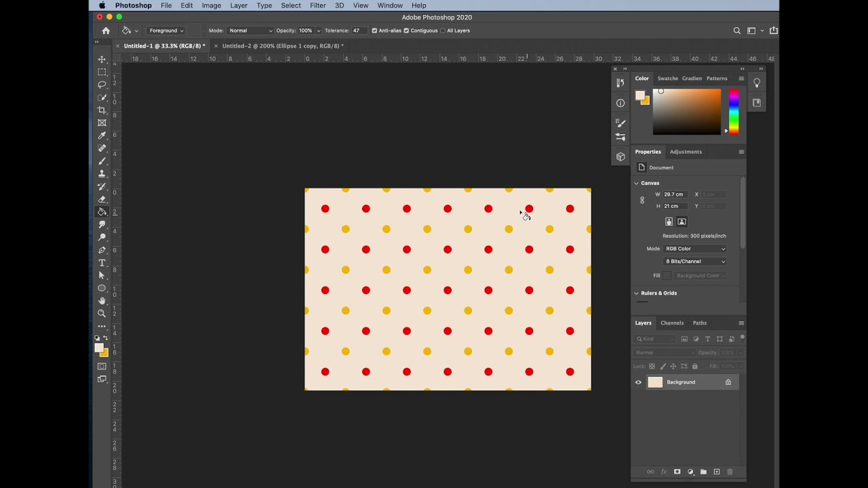Click the layer style fx icon
The width and height of the screenshot is (868, 488).
click(x=664, y=472)
